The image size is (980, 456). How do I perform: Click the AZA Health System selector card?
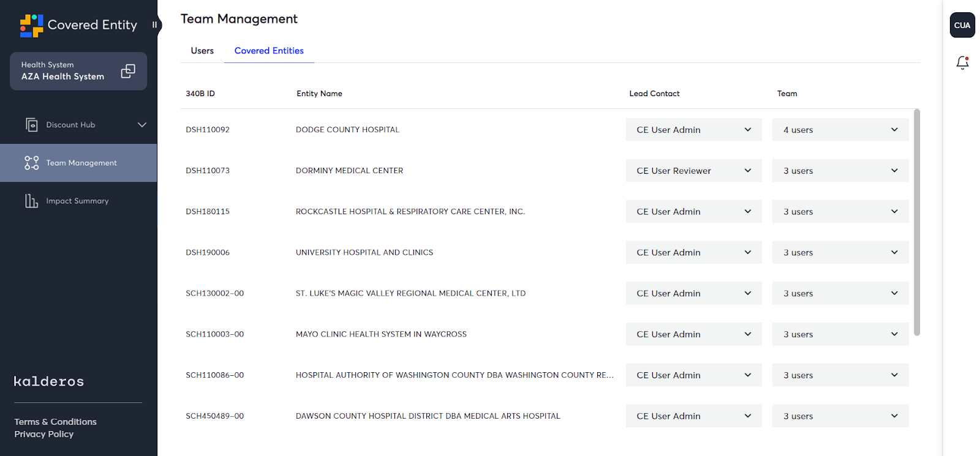click(78, 71)
